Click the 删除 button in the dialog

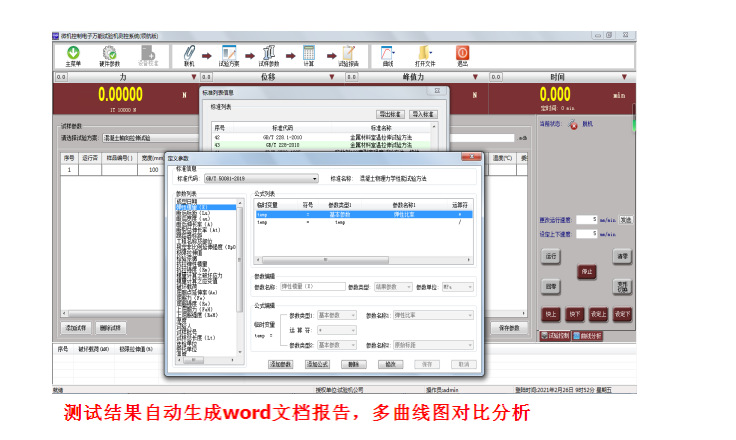[x=354, y=364]
